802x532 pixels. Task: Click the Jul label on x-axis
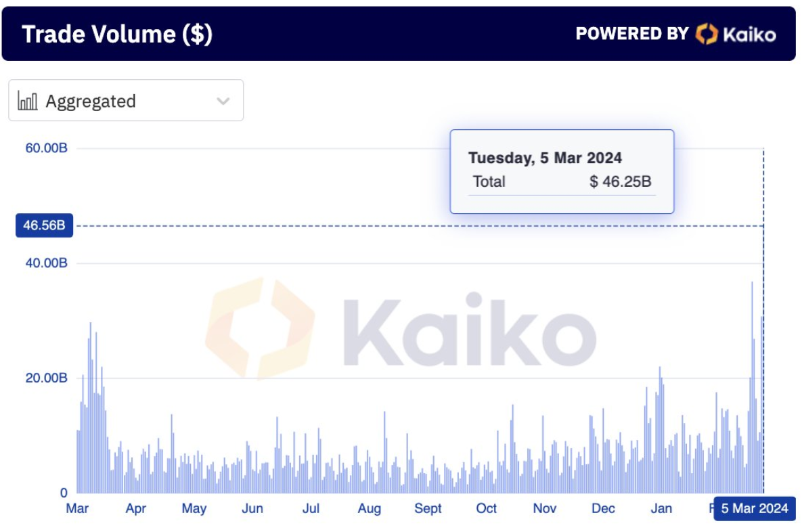click(x=311, y=508)
